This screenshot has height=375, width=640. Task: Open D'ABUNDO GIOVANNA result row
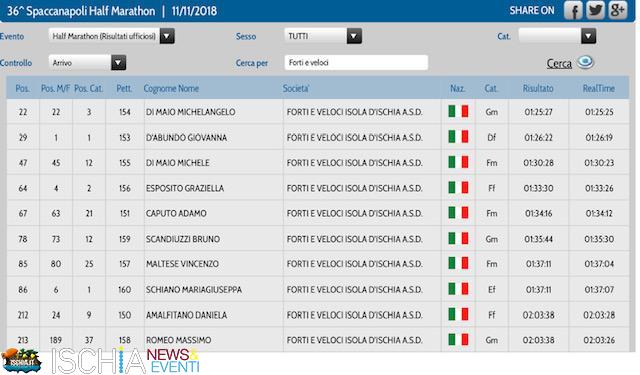click(x=318, y=138)
